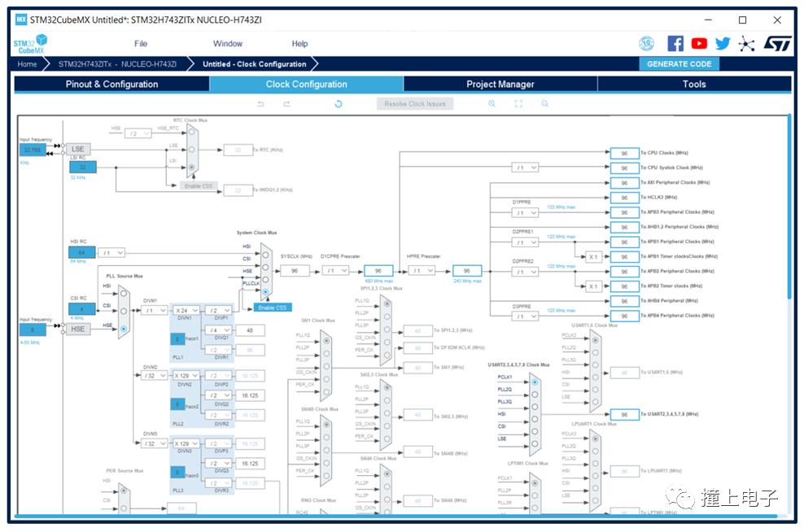Switch to Tools tab

(x=694, y=84)
